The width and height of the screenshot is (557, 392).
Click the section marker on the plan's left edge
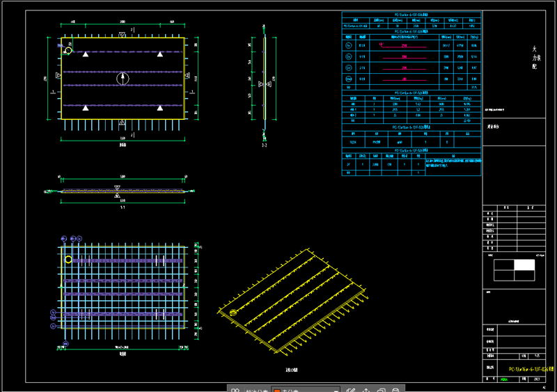click(x=58, y=75)
